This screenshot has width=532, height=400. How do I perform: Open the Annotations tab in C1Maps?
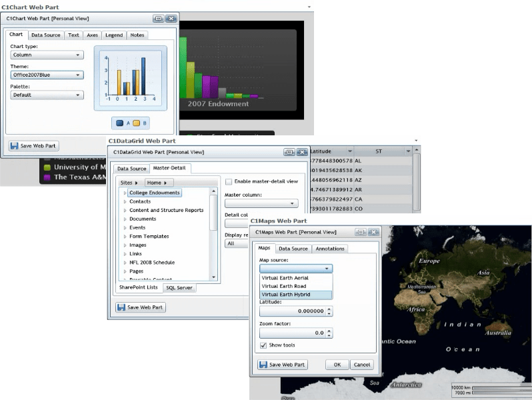330,249
